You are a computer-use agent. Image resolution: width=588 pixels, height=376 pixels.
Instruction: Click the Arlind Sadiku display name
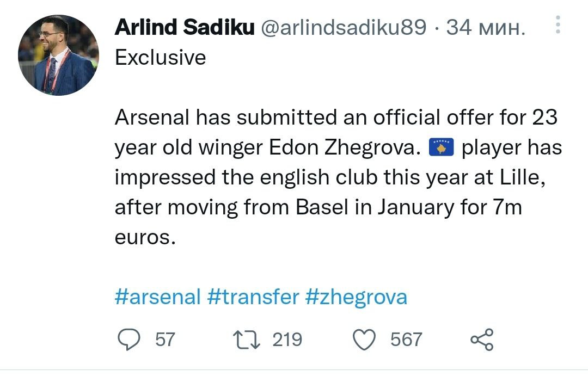pyautogui.click(x=185, y=28)
